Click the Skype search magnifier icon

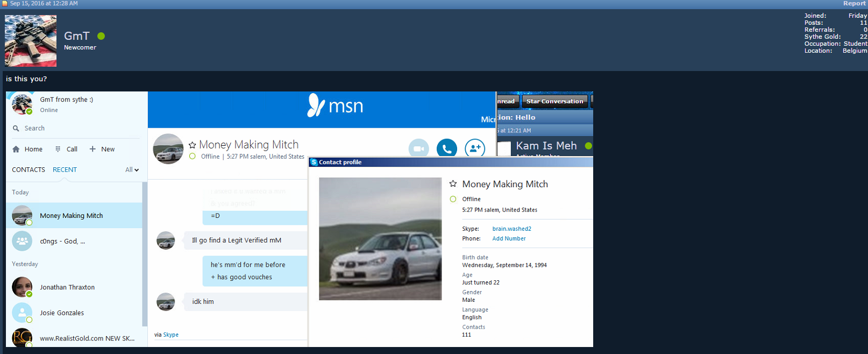point(16,129)
